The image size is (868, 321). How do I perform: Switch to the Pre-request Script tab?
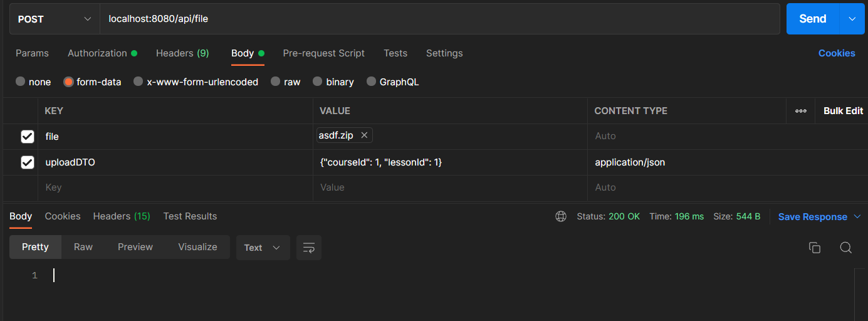point(323,53)
